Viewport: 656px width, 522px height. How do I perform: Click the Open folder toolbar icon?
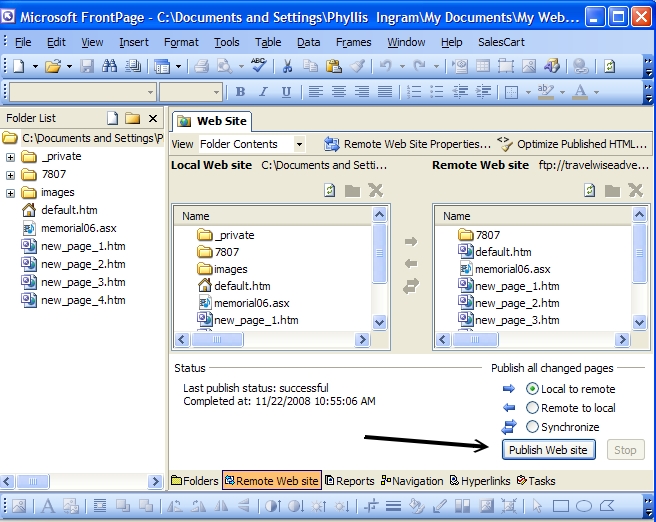53,66
